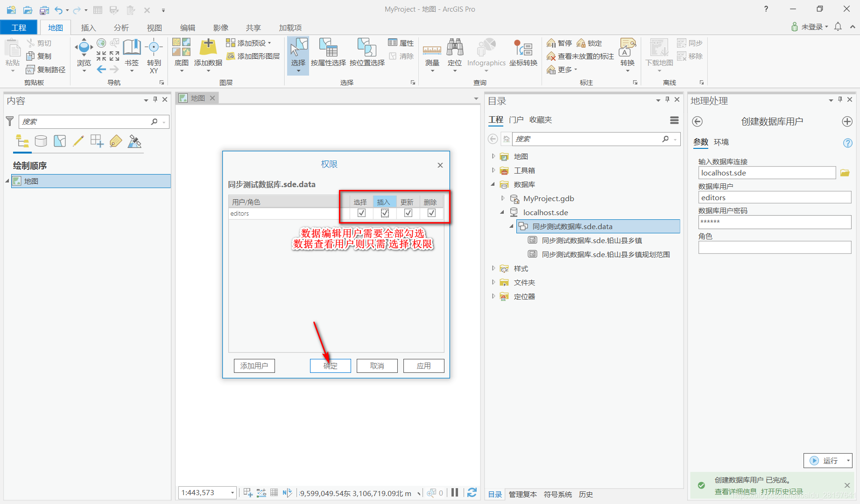Expand the 工具箱 node in Catalog
Viewport: 860px width, 504px height.
[x=493, y=170]
